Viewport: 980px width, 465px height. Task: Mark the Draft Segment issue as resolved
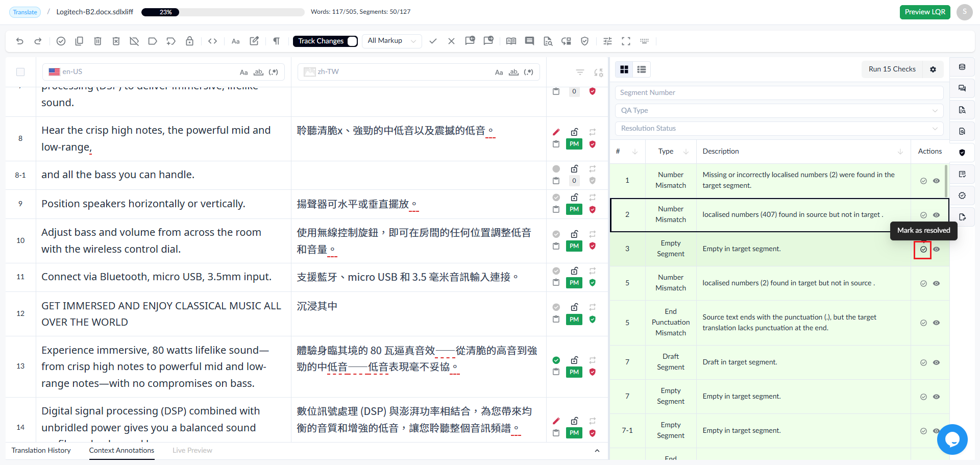[923, 362]
